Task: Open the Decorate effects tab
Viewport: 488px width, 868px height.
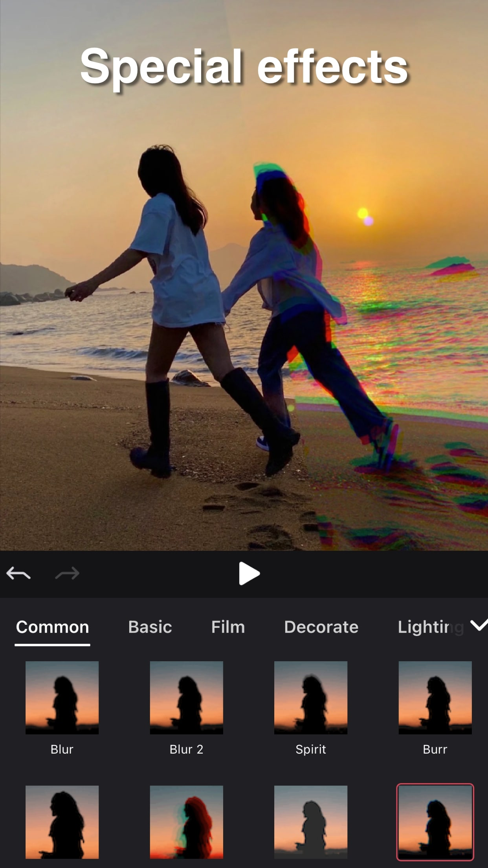Action: tap(321, 627)
